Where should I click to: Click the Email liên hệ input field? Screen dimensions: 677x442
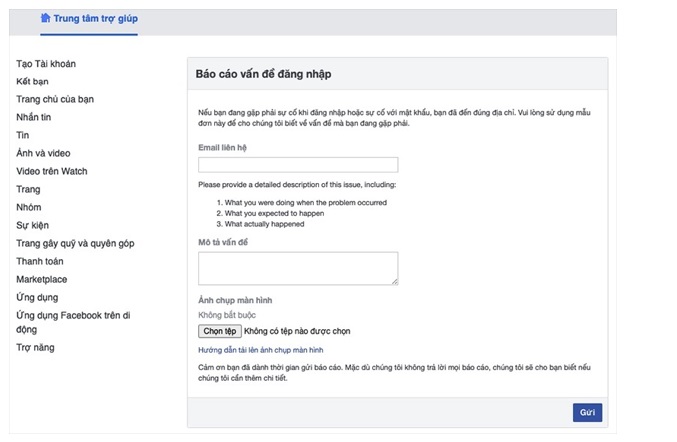click(x=298, y=165)
